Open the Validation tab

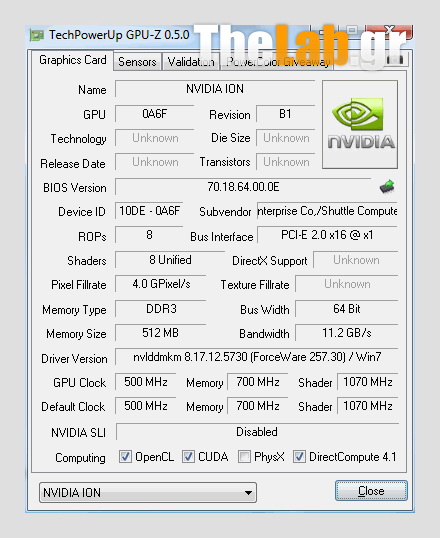click(x=191, y=62)
